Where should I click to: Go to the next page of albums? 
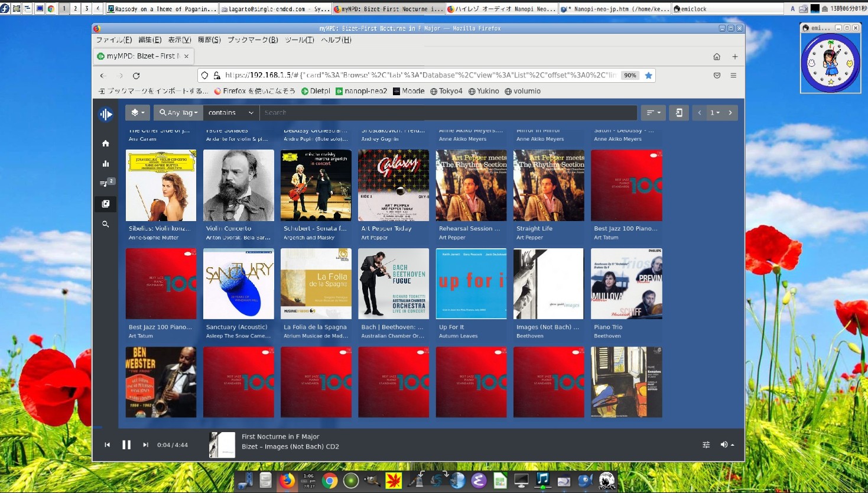tap(731, 112)
